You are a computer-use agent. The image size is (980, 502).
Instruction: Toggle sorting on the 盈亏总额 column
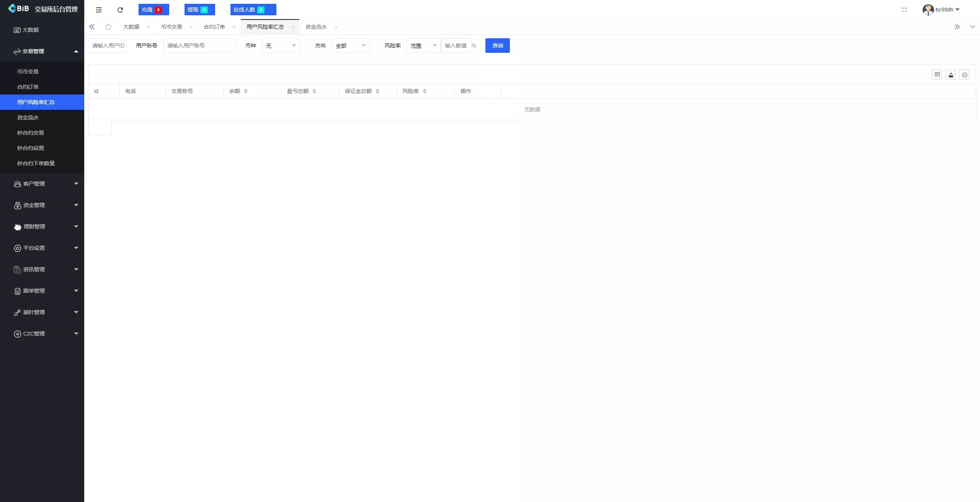(315, 91)
